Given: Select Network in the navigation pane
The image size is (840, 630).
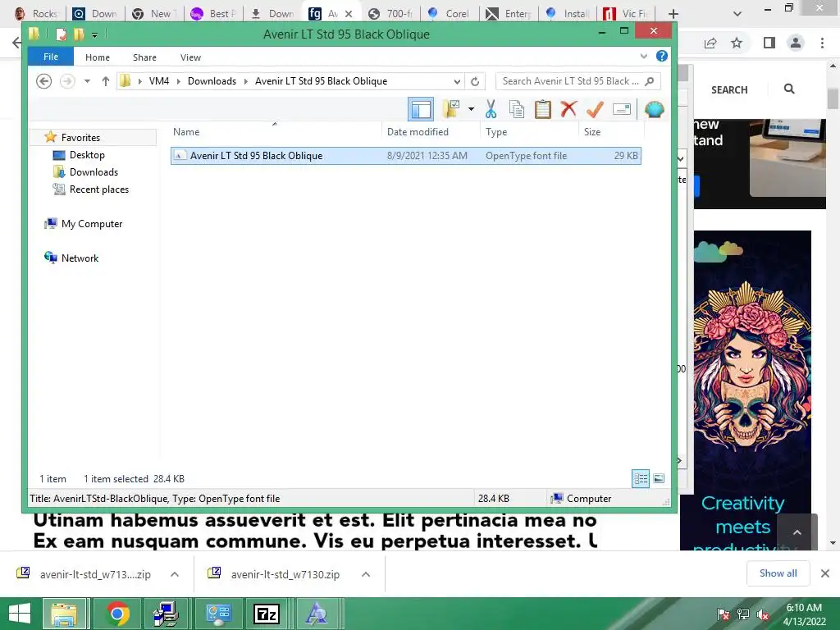Looking at the screenshot, I should (x=80, y=258).
